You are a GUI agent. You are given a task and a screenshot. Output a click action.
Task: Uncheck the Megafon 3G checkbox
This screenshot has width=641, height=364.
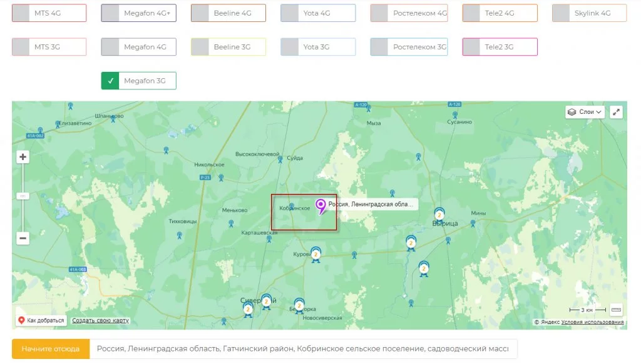tap(110, 81)
